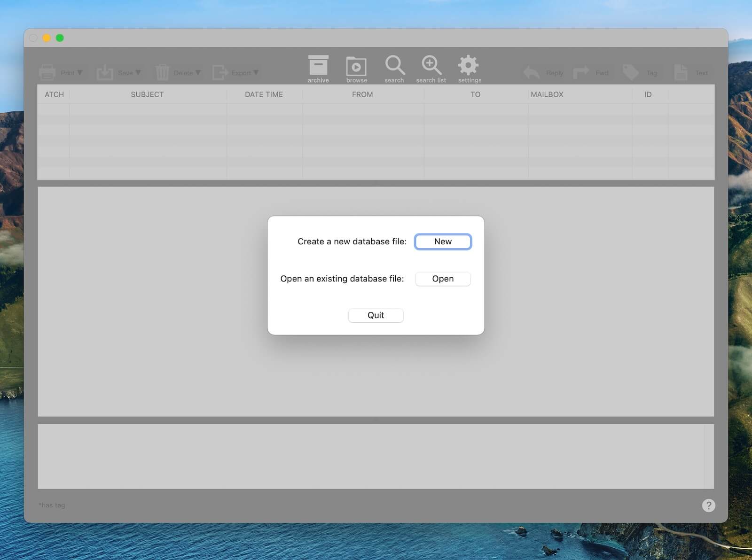Click the green zoom window button
Screen dimensions: 752x560
[x=60, y=38]
